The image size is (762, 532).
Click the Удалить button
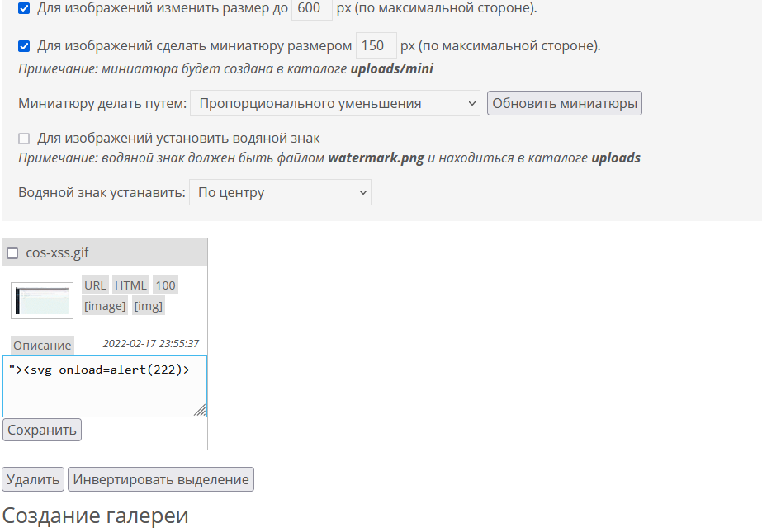[x=33, y=479]
